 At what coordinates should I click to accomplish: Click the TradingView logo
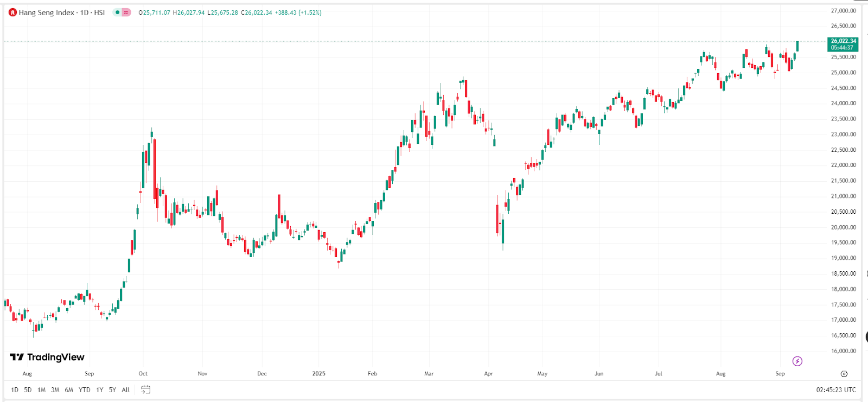(47, 357)
